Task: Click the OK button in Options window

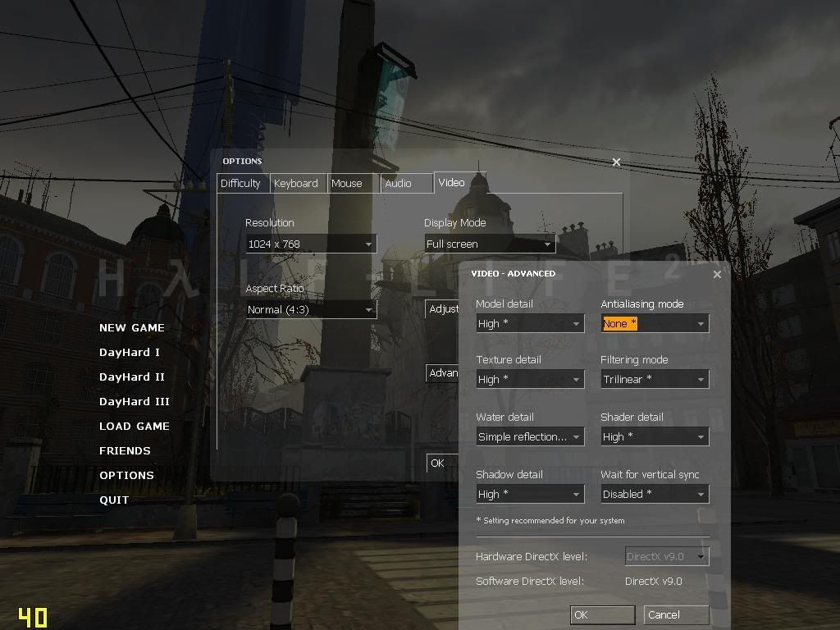Action: pyautogui.click(x=442, y=463)
